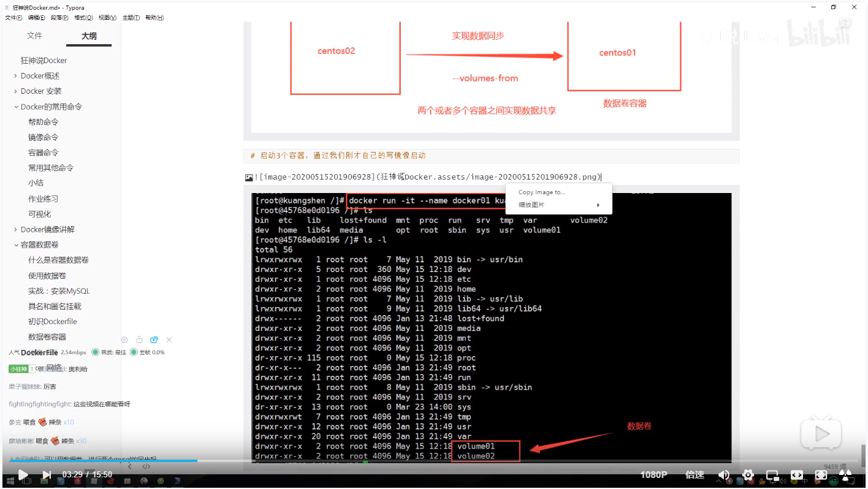Click the 果子狸妹妹 chat message
Image resolution: width=868 pixels, height=489 pixels.
32,387
